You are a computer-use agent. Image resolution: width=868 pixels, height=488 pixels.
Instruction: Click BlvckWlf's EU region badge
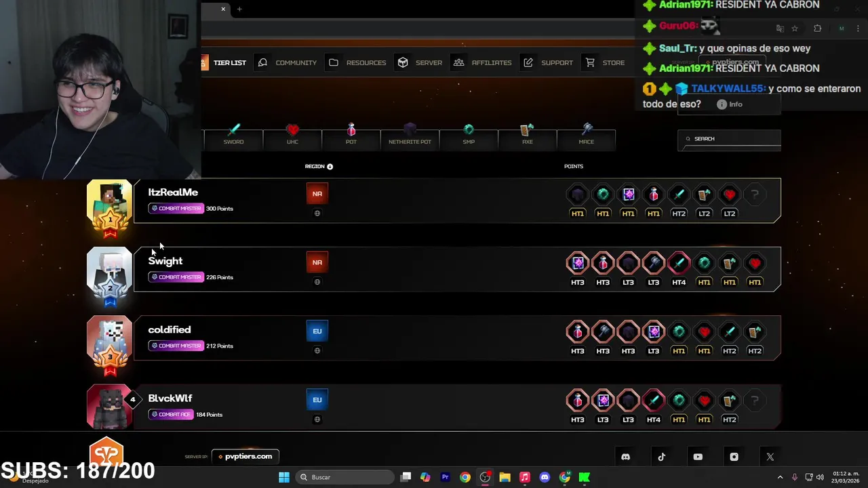(x=317, y=400)
